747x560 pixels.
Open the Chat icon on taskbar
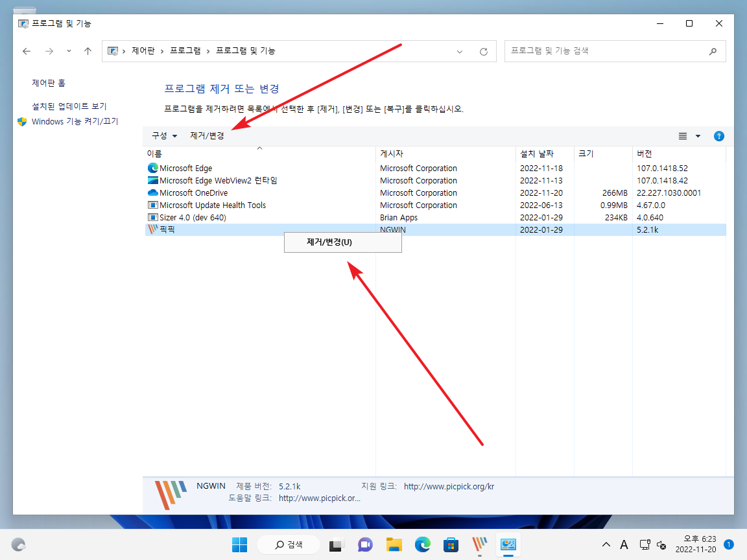click(365, 544)
